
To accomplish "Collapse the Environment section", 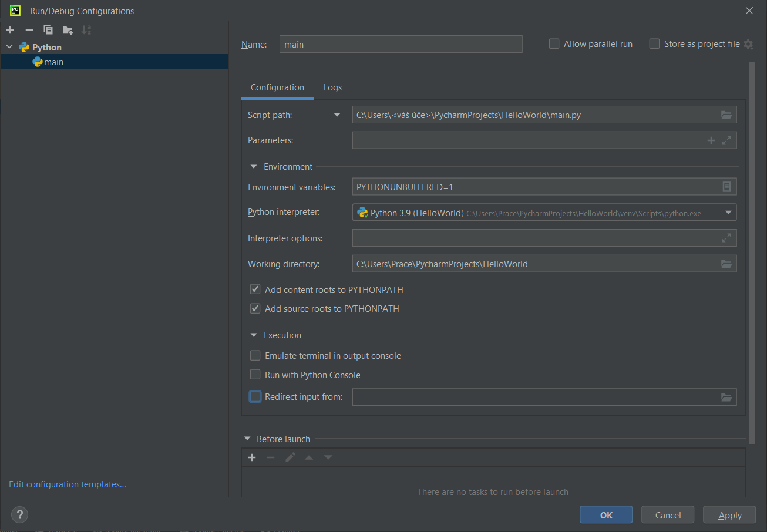I will click(x=254, y=167).
